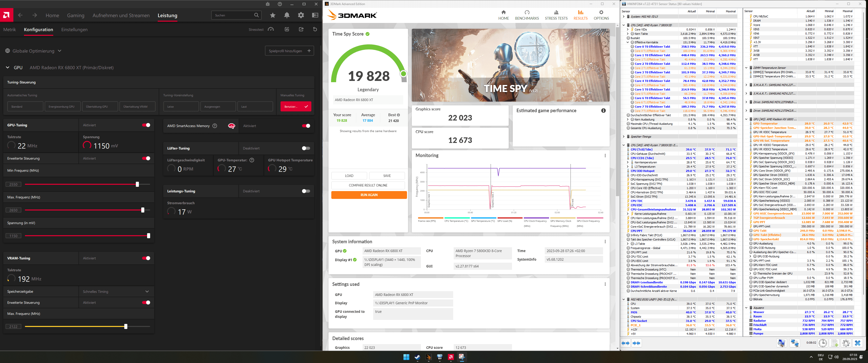Image resolution: width=868 pixels, height=363 pixels.
Task: Toggle GPU Erweiterte Steuerung switch
Action: 146,158
